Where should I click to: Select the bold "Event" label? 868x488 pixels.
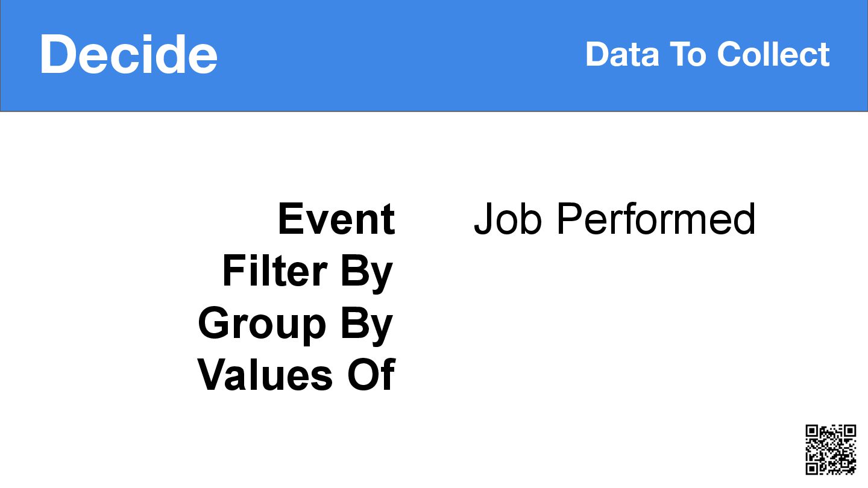(x=336, y=219)
